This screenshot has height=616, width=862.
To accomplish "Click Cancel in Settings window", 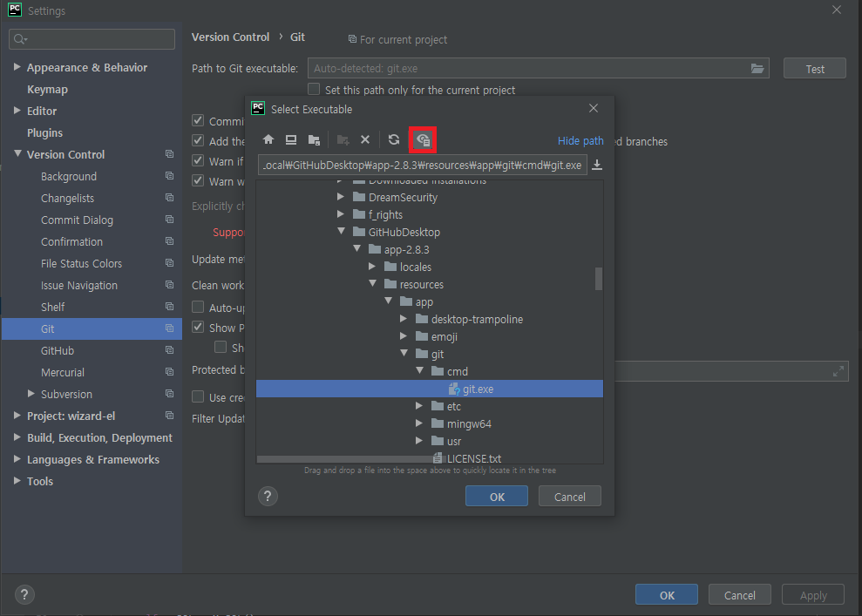I will (x=739, y=594).
